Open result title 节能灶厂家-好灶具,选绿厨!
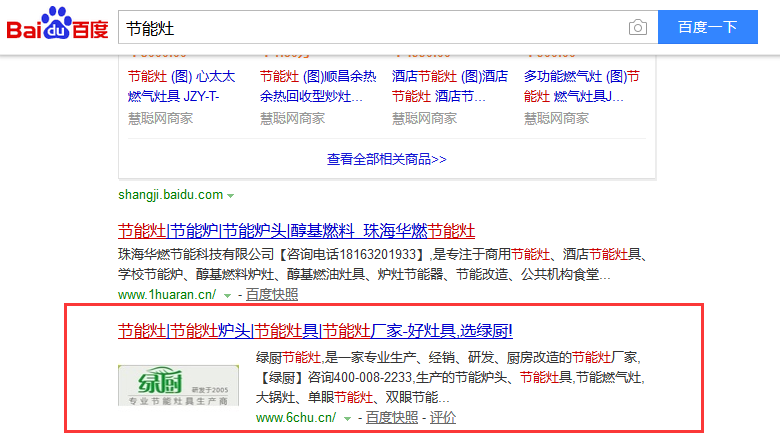Screen dimensions: 780x442 [315, 331]
